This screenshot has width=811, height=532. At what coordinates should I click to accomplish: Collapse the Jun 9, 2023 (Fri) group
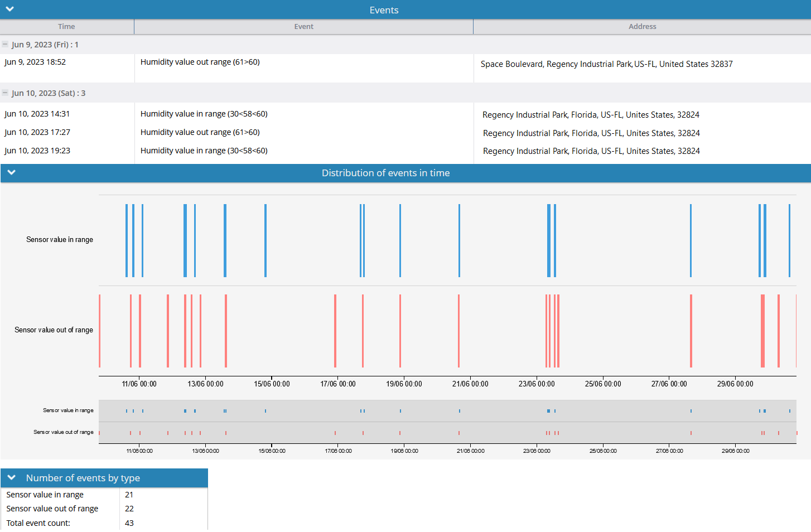5,44
